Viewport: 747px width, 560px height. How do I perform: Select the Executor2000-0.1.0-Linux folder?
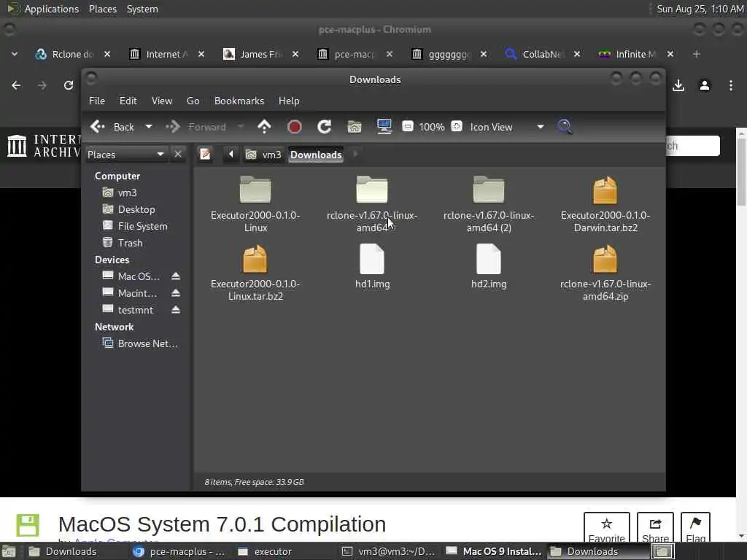(255, 204)
